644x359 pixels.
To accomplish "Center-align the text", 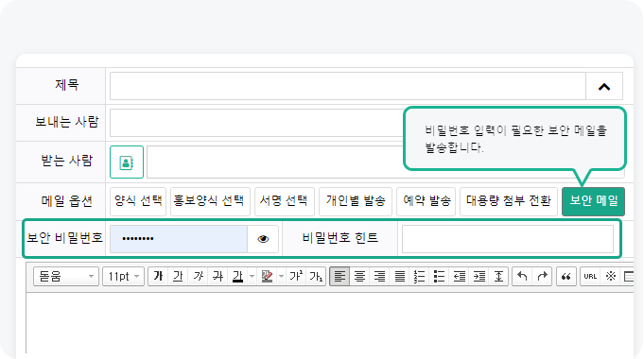I will click(x=359, y=276).
